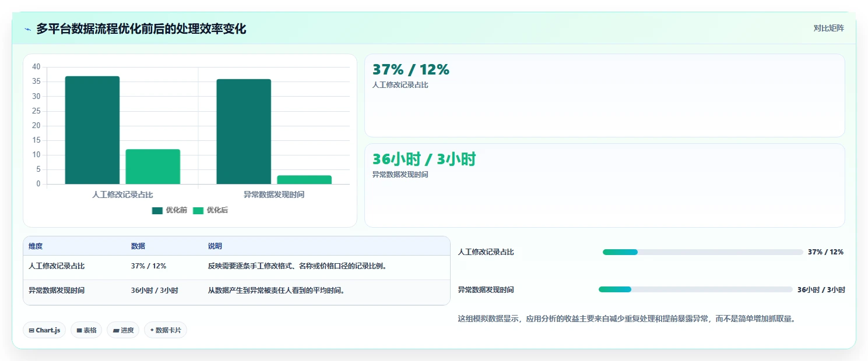Select the dark 优化前 bar for 人工修改记录占比
Viewport: 868px width, 361px height.
point(92,130)
